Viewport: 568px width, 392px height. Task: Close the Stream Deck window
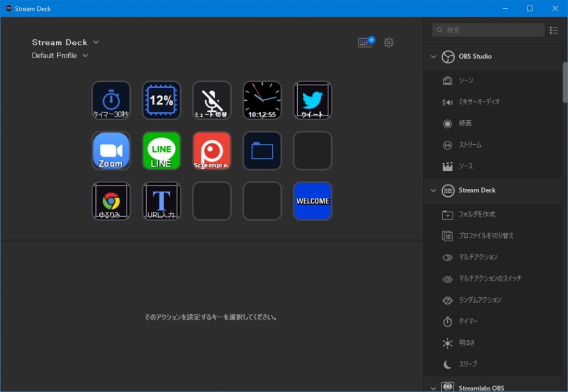pos(555,8)
